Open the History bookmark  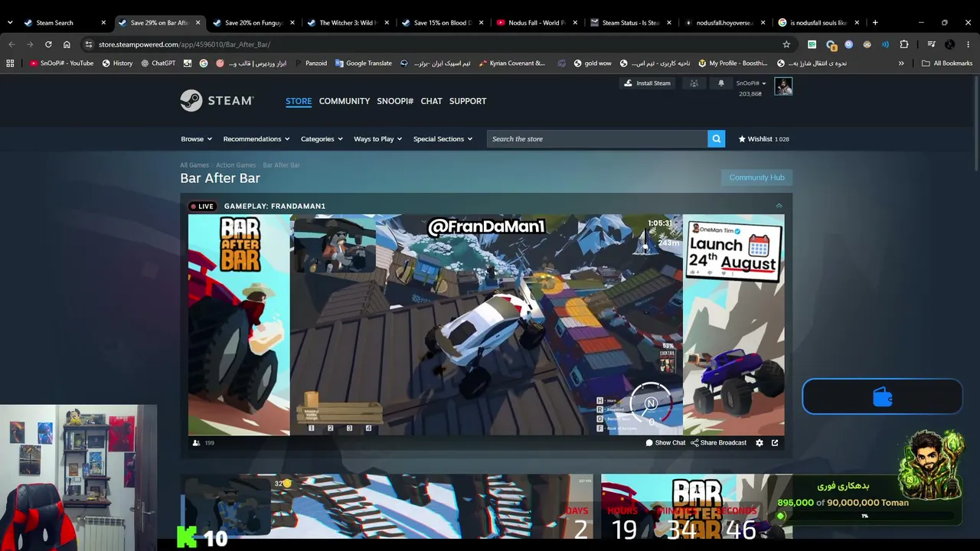click(117, 63)
